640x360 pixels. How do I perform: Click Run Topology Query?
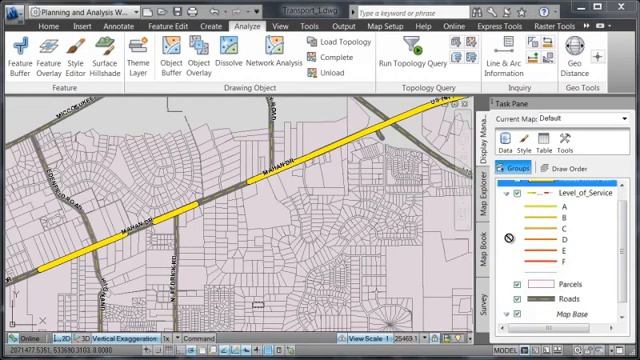[x=413, y=52]
